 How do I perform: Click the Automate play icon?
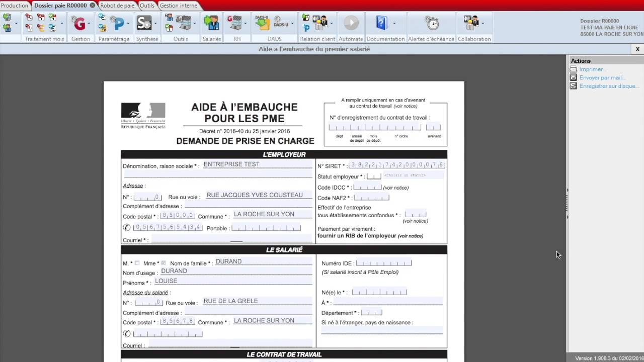(x=351, y=23)
